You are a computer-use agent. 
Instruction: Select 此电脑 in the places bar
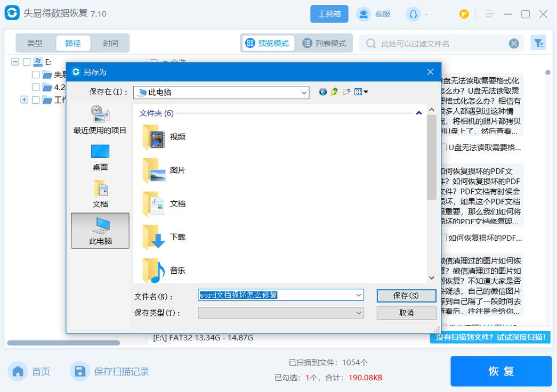(x=100, y=231)
